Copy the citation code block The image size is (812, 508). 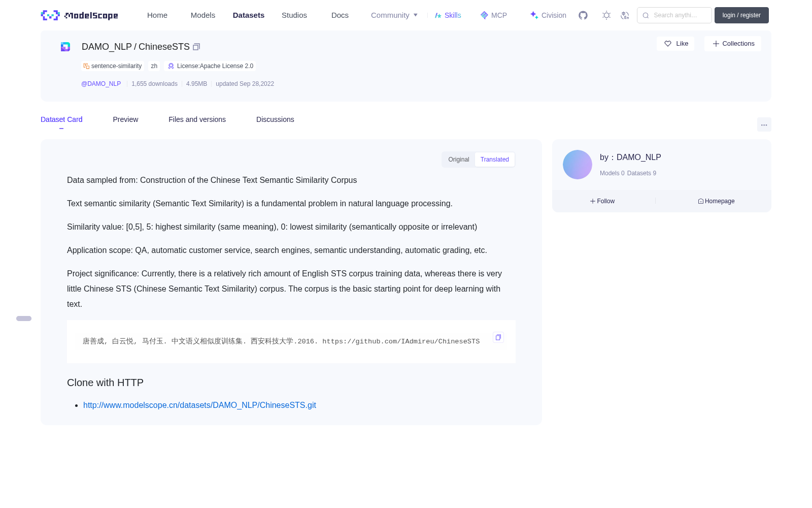(498, 337)
